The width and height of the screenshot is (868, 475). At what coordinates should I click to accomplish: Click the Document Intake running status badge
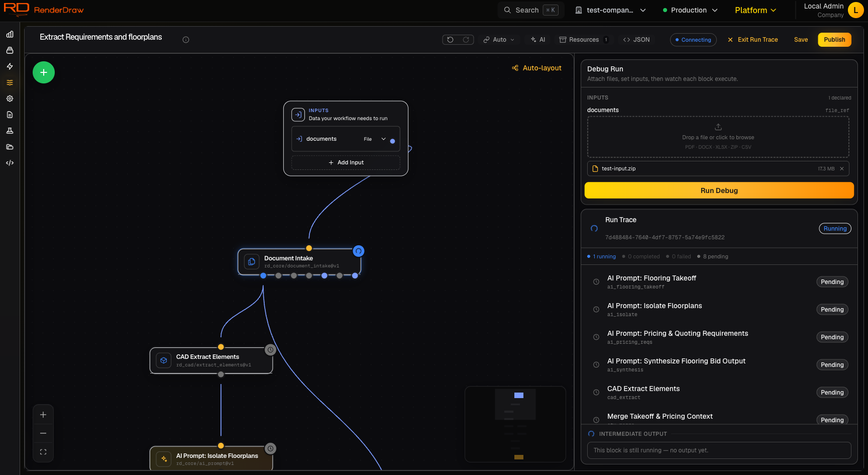point(359,251)
